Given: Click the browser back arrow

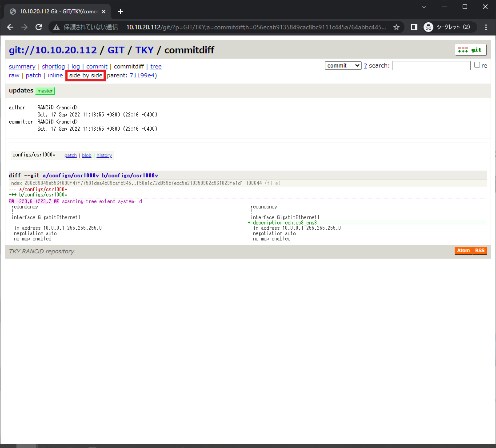Looking at the screenshot, I should [10, 27].
